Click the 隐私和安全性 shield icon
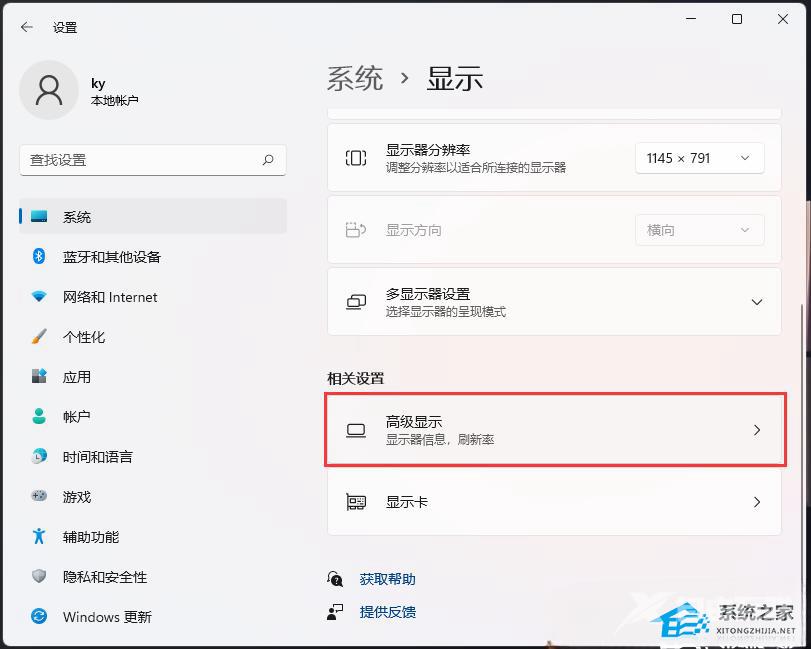 pos(39,576)
